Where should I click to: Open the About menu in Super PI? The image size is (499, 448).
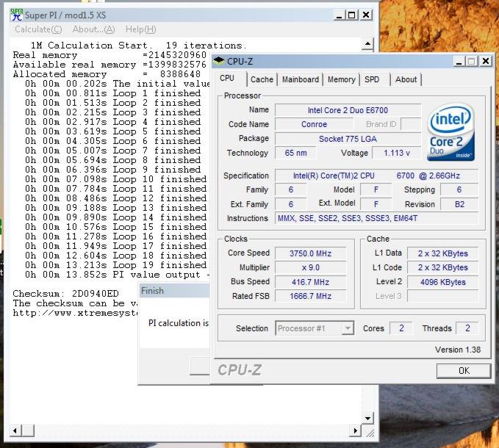pyautogui.click(x=94, y=29)
